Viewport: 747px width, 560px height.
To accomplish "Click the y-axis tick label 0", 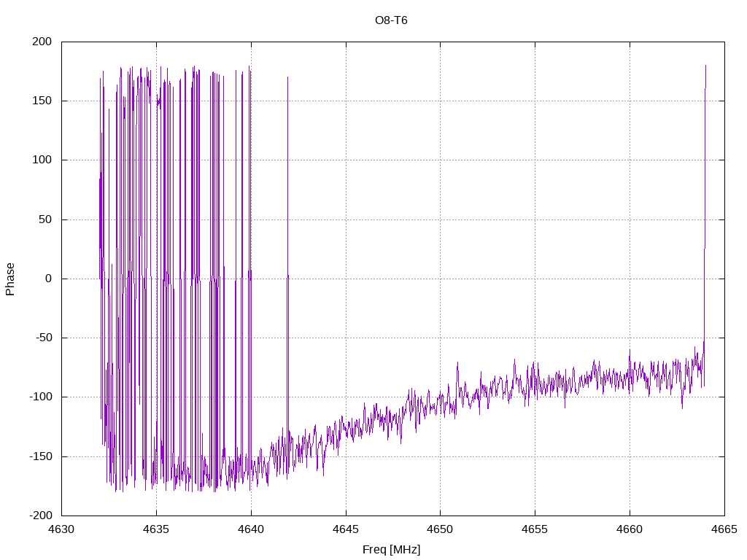I will (49, 279).
